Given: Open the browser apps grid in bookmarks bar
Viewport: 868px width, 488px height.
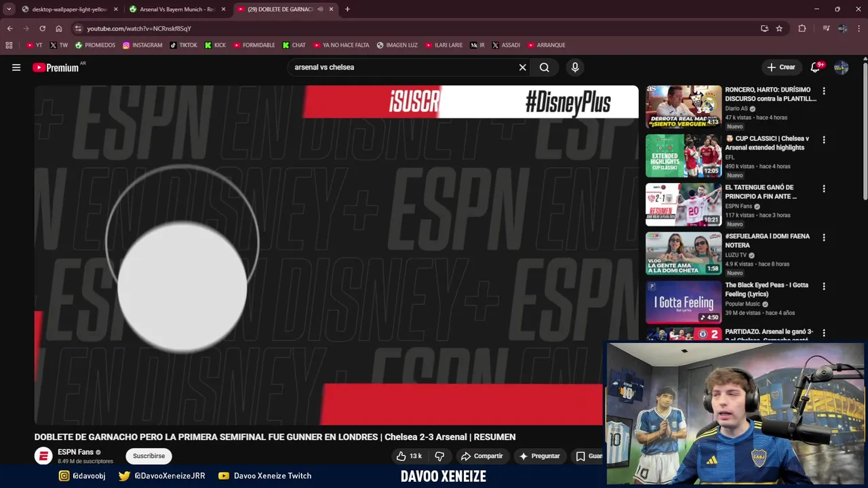Looking at the screenshot, I should click(x=9, y=45).
